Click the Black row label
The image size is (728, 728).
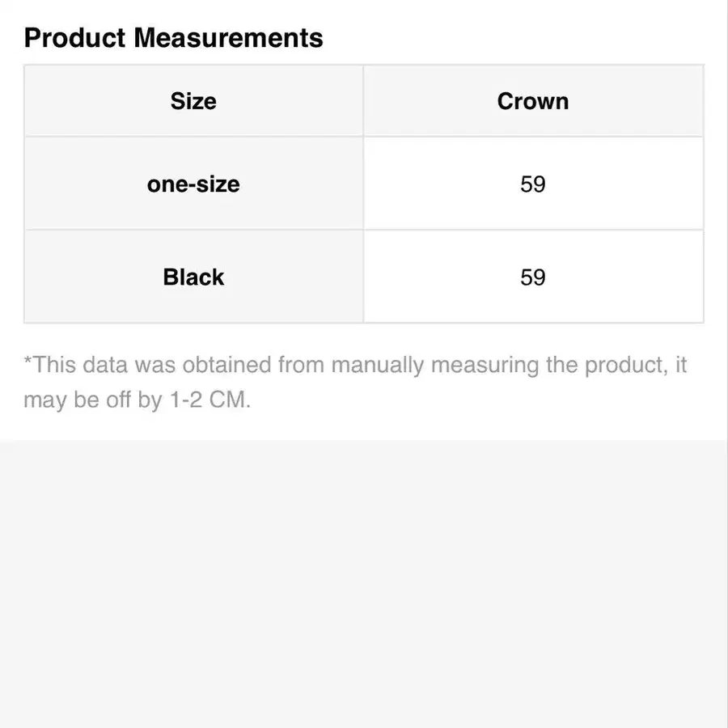pyautogui.click(x=193, y=277)
